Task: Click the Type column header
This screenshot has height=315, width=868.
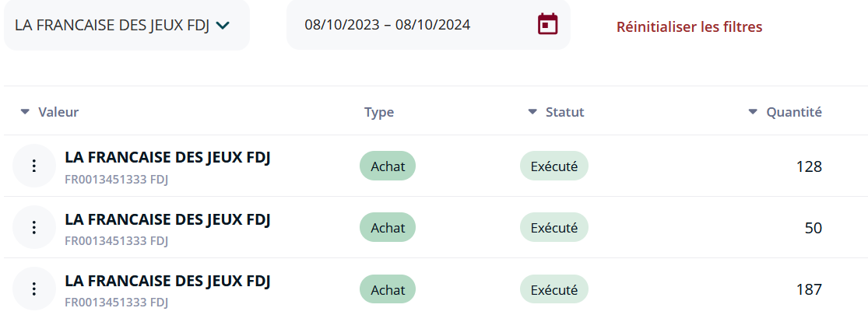Action: click(x=379, y=112)
